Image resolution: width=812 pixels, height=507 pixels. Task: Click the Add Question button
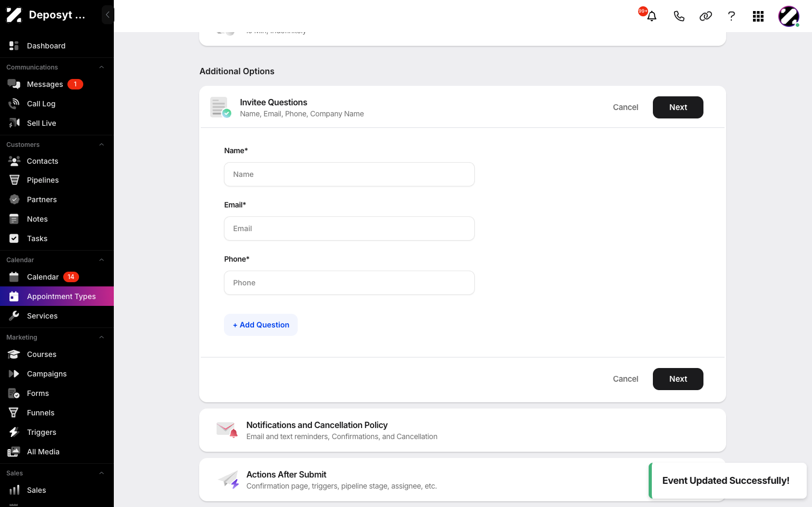(x=261, y=325)
